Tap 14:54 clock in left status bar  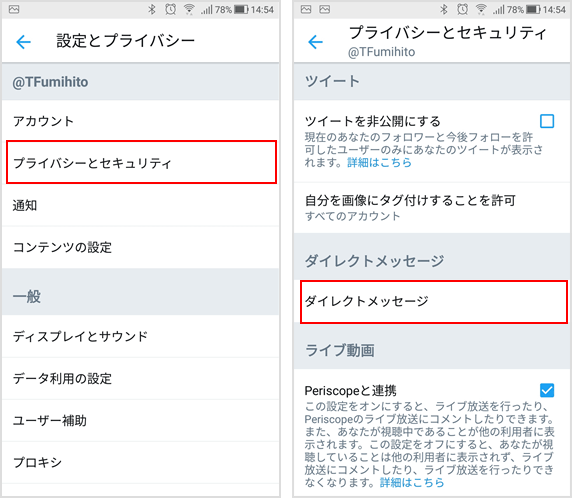(262, 9)
